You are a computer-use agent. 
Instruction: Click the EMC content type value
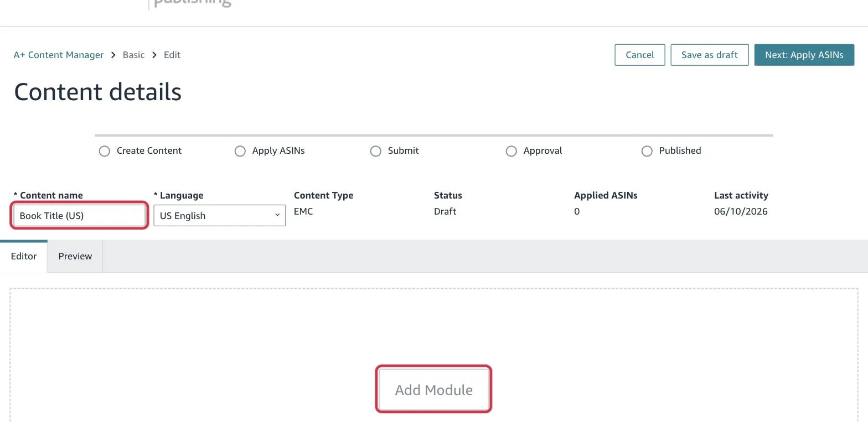[303, 211]
